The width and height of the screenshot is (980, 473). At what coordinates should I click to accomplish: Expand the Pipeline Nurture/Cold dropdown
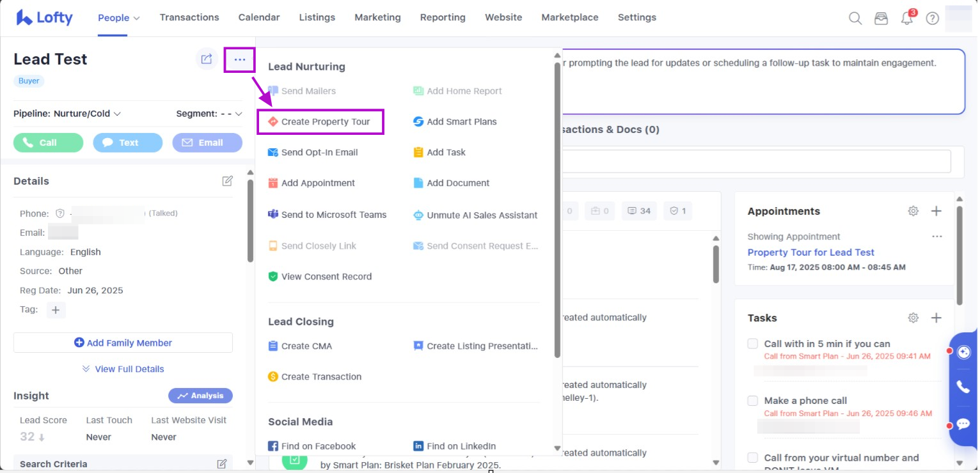tap(67, 114)
